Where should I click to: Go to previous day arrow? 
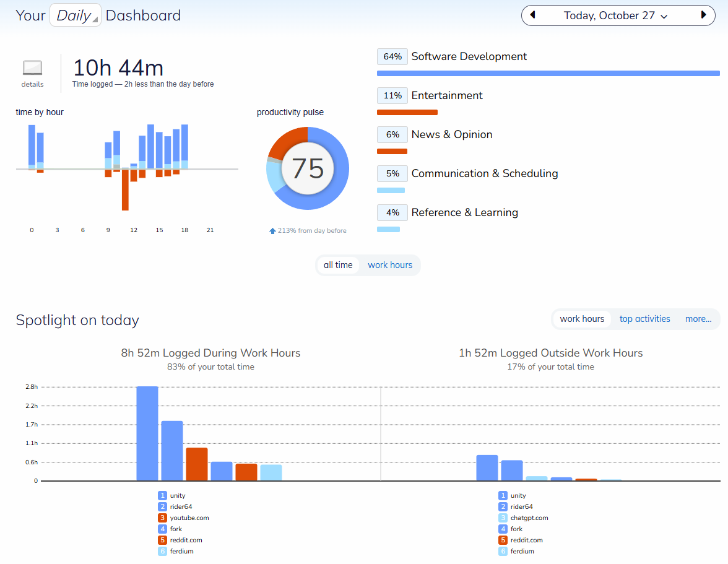tap(532, 15)
